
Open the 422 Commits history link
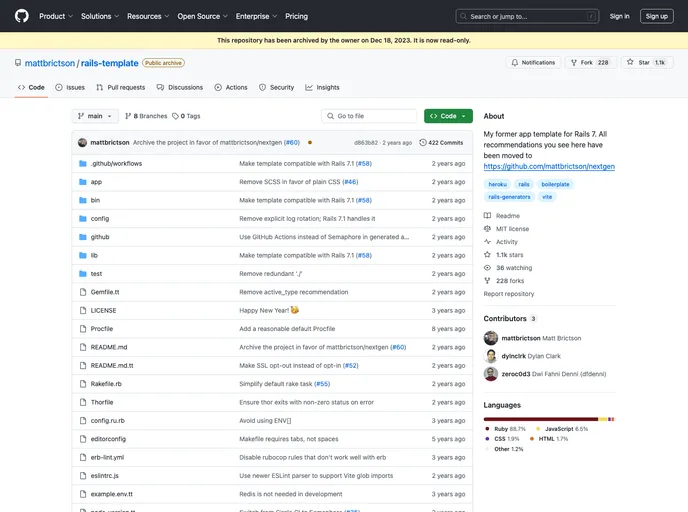pos(441,143)
